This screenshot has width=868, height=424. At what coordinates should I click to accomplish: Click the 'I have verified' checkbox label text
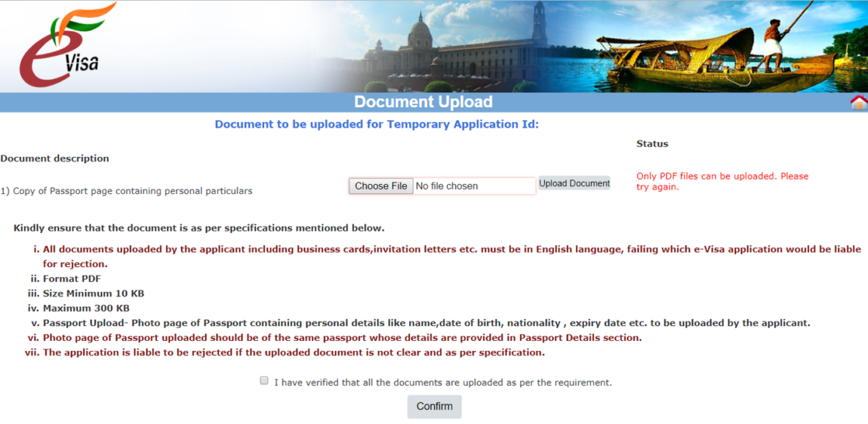[442, 383]
